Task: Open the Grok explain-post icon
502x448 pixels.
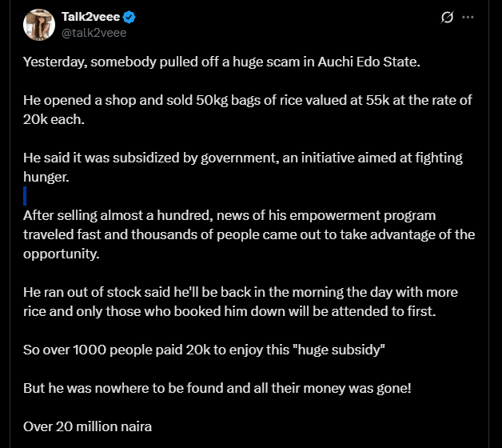Action: [447, 18]
